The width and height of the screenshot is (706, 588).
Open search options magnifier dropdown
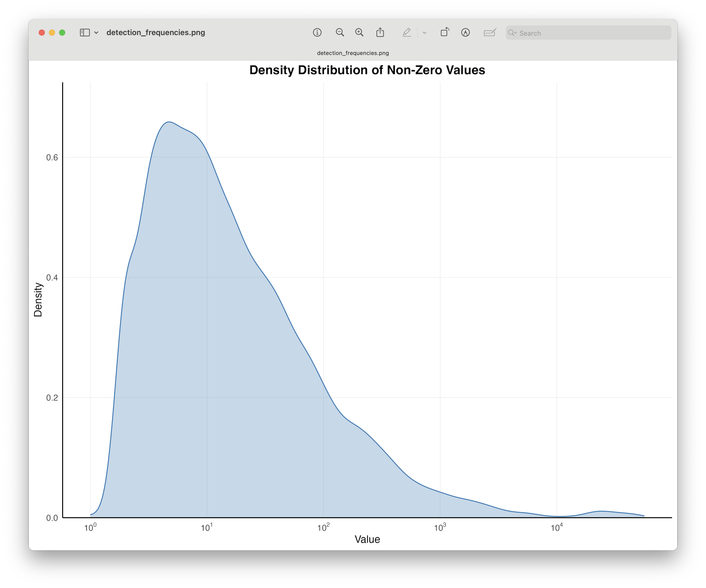click(x=512, y=33)
